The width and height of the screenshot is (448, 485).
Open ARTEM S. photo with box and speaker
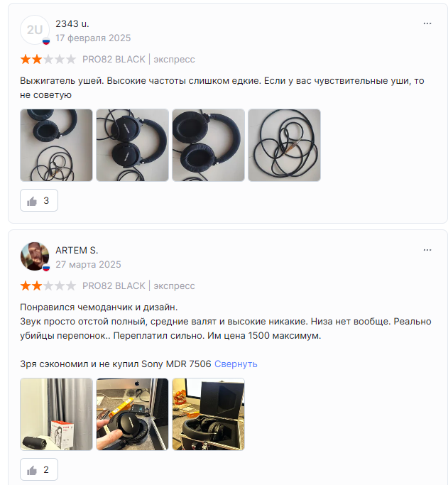pos(56,414)
